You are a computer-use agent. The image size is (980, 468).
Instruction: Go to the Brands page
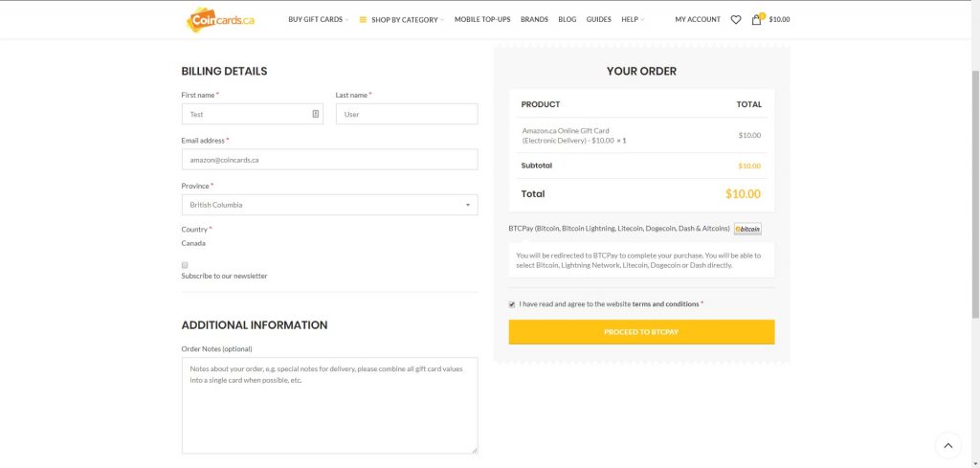tap(534, 19)
